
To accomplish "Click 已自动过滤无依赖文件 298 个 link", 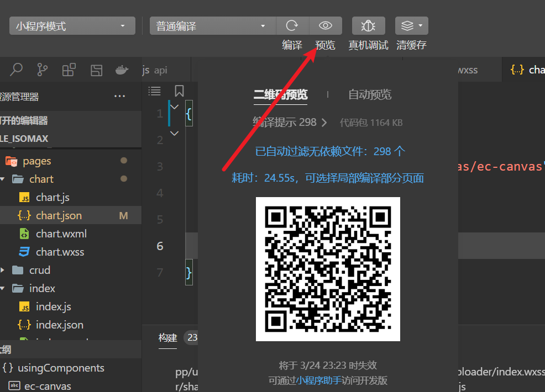I will pos(330,151).
